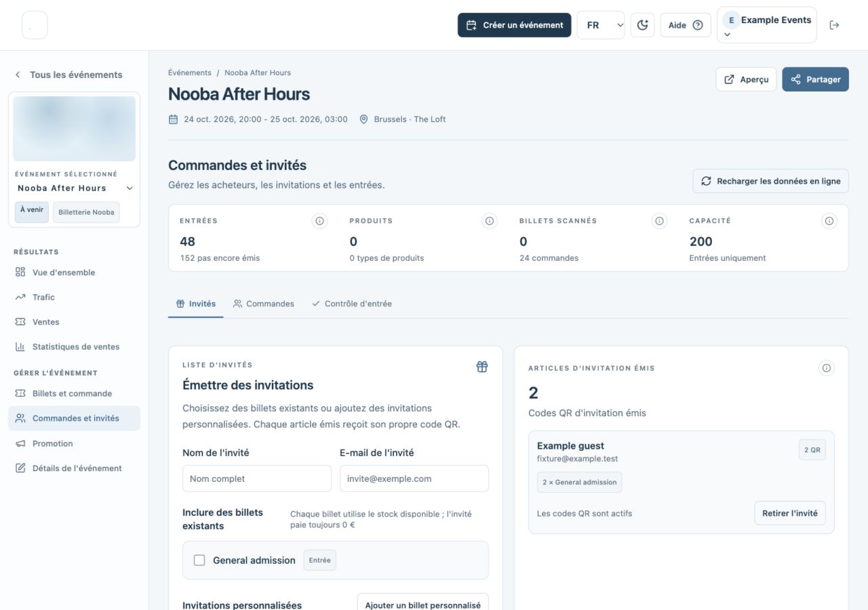Switch to the Invités tab
The image size is (868, 610).
[x=196, y=304]
